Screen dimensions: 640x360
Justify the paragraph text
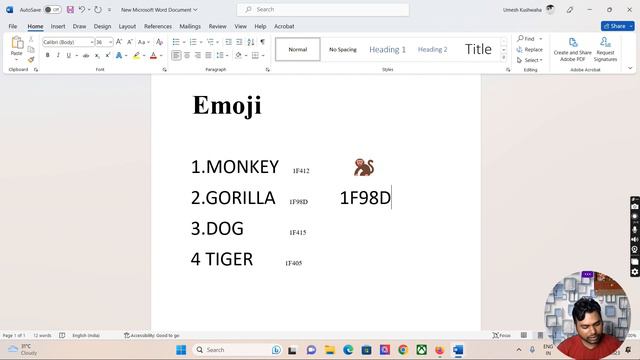(x=209, y=55)
